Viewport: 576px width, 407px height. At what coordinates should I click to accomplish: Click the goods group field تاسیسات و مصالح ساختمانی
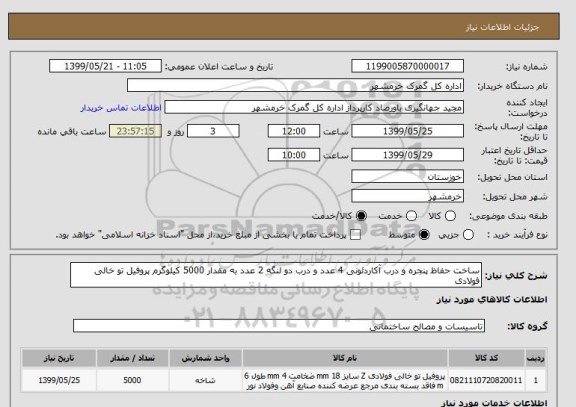tap(279, 326)
